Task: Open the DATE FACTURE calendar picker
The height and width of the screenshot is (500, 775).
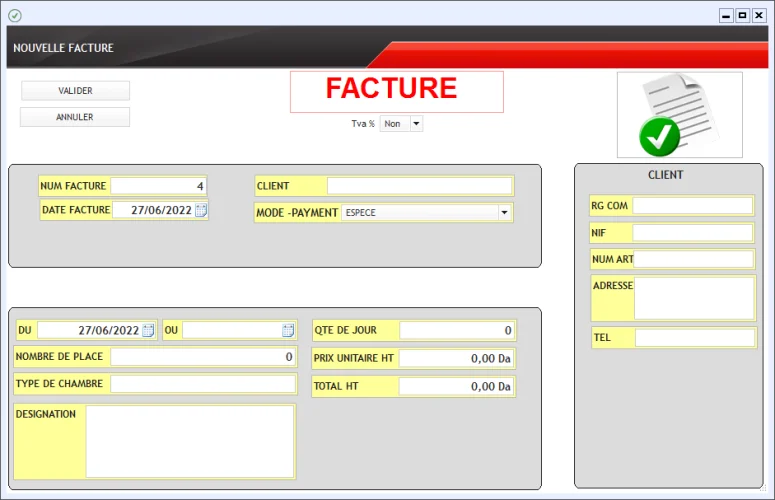Action: tap(201, 210)
